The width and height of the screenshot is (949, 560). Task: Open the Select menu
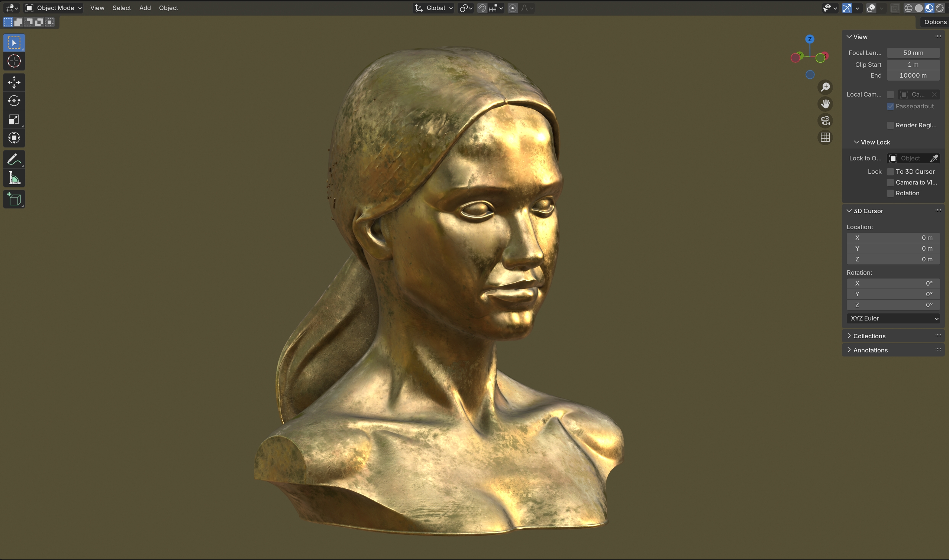[x=122, y=8]
